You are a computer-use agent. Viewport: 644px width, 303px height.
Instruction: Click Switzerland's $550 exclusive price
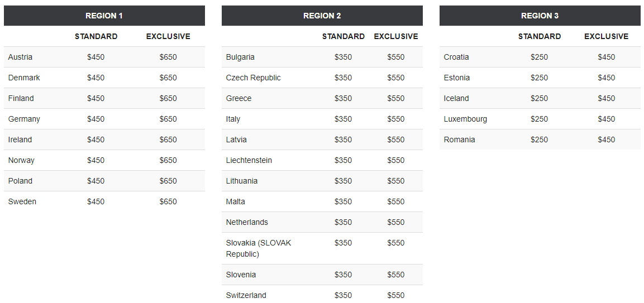(396, 295)
